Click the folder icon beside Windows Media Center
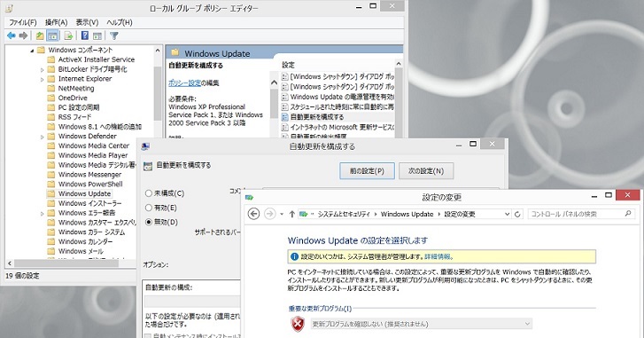644x338 pixels. 51,145
